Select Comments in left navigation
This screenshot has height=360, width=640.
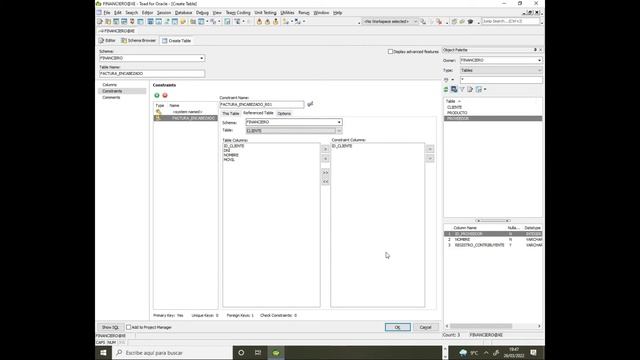pos(111,98)
